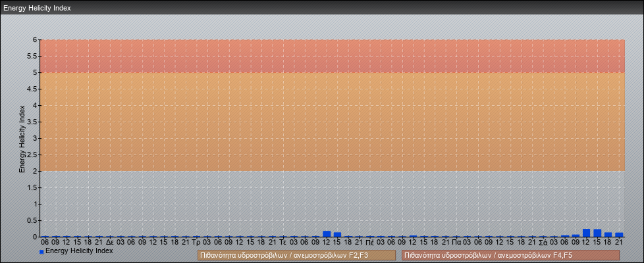Toggle the Energy Helicity Index legend label
Image resolution: width=644 pixels, height=263 pixels.
tap(79, 251)
